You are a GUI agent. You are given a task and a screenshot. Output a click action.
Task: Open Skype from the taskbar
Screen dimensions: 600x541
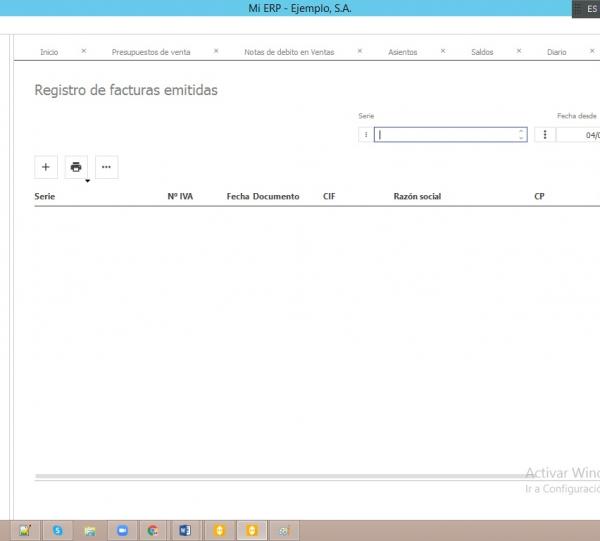[58, 530]
